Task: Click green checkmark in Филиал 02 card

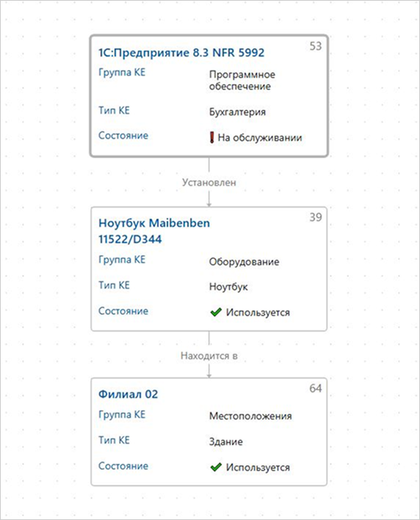Action: [x=216, y=467]
